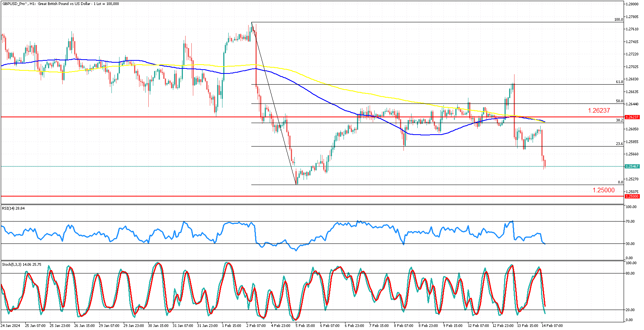Click the teal 1.25467 current price tag
The height and width of the screenshot is (330, 644).
point(632,167)
